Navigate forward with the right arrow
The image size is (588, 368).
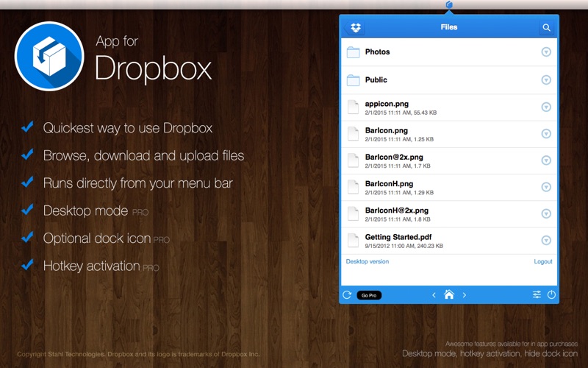465,295
